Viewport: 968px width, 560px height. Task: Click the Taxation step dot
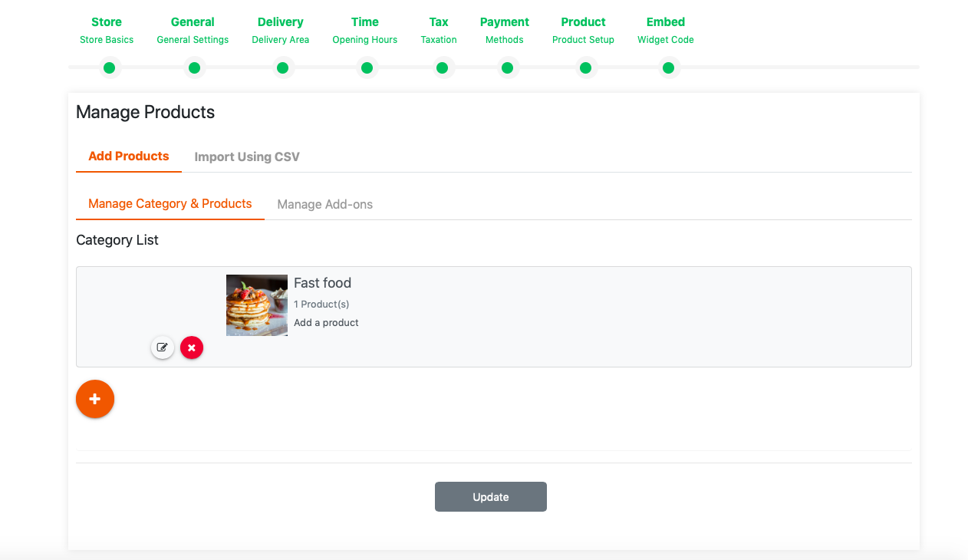point(442,68)
